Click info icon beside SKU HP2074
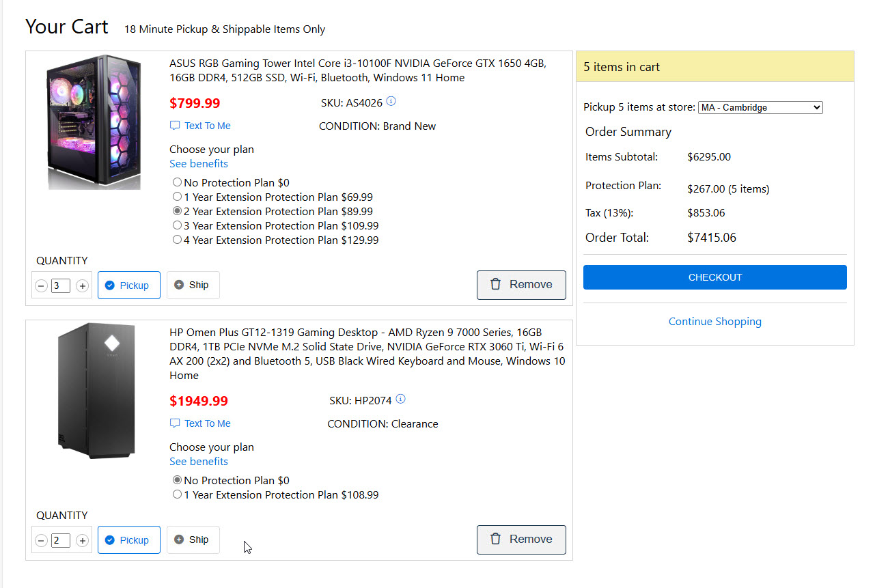This screenshot has height=588, width=875. click(401, 400)
